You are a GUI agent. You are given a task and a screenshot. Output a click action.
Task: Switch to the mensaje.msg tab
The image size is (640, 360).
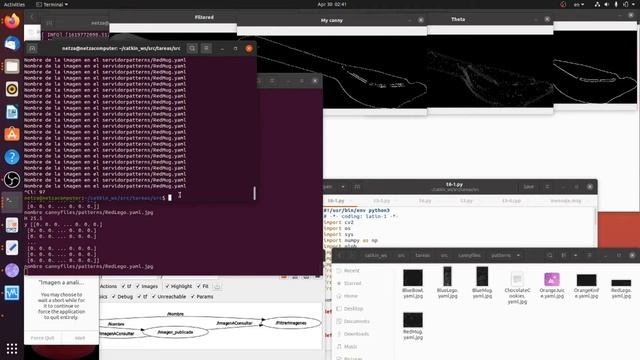click(565, 201)
